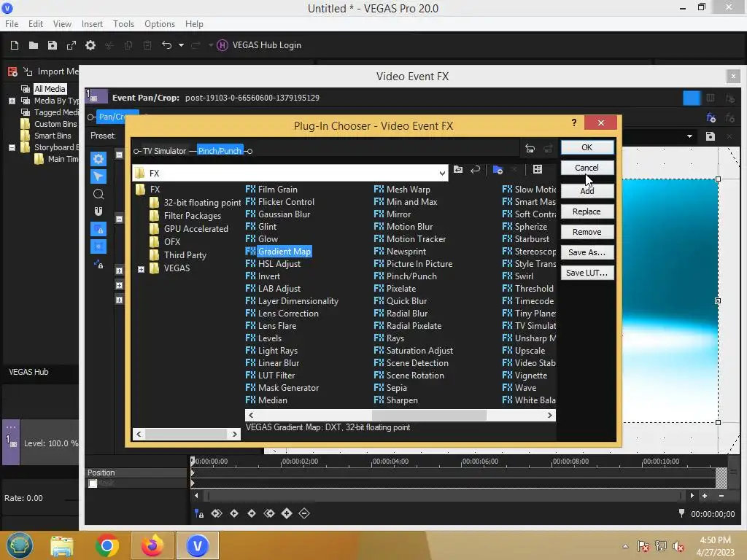This screenshot has width=747, height=560.
Task: Open the Tools menu
Action: (123, 24)
